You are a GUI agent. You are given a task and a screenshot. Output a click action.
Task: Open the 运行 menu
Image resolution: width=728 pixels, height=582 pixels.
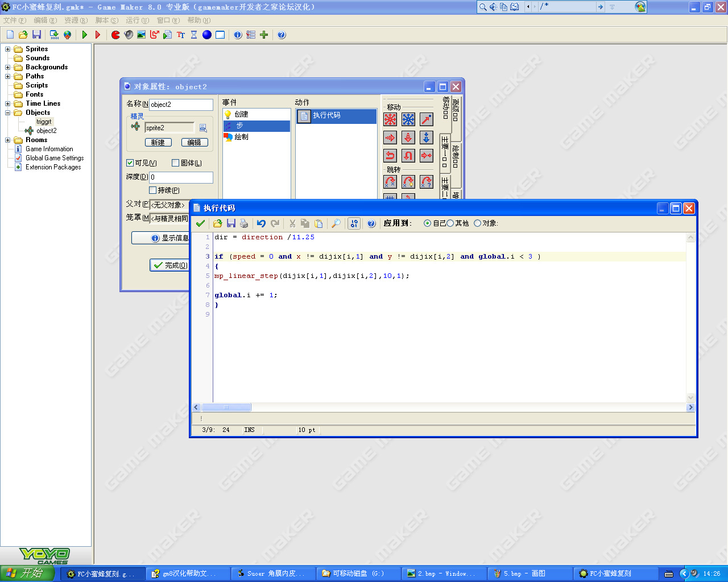pos(137,20)
